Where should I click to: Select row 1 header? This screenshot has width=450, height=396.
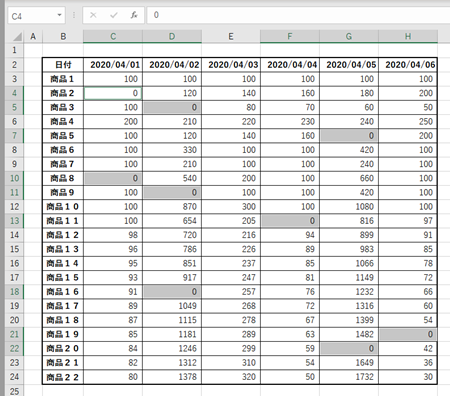[x=14, y=50]
